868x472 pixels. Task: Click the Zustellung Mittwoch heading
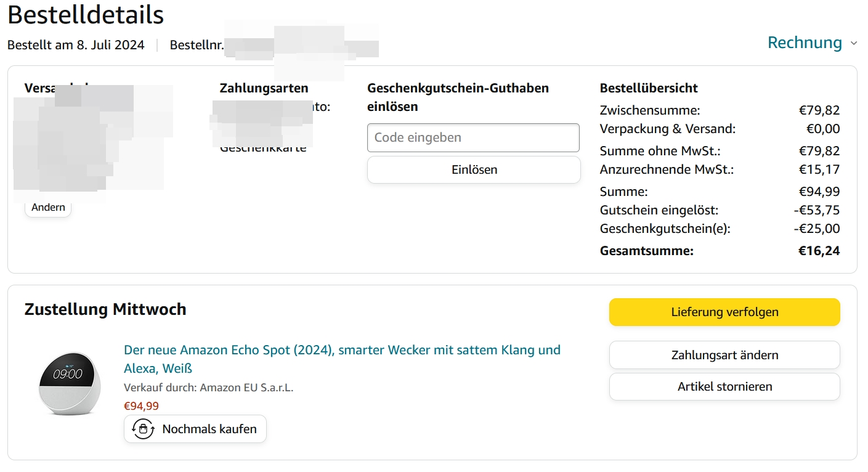pos(105,309)
